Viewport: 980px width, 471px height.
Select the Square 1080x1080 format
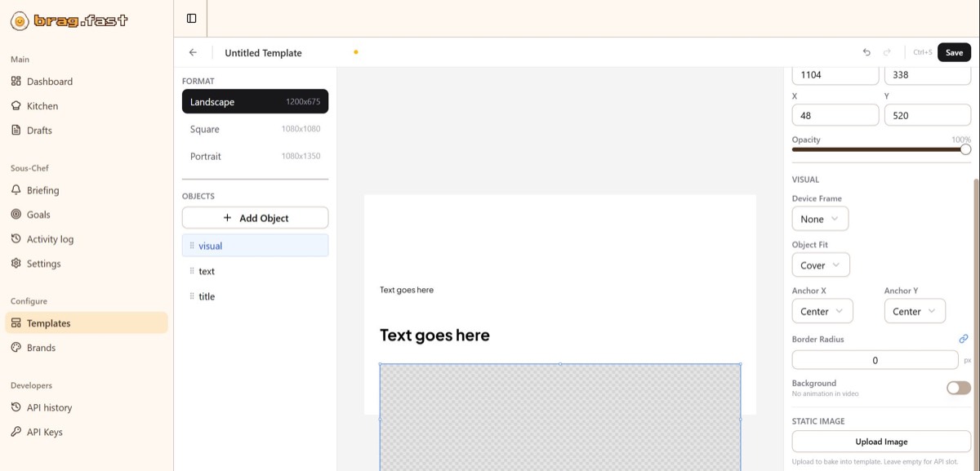tap(255, 129)
